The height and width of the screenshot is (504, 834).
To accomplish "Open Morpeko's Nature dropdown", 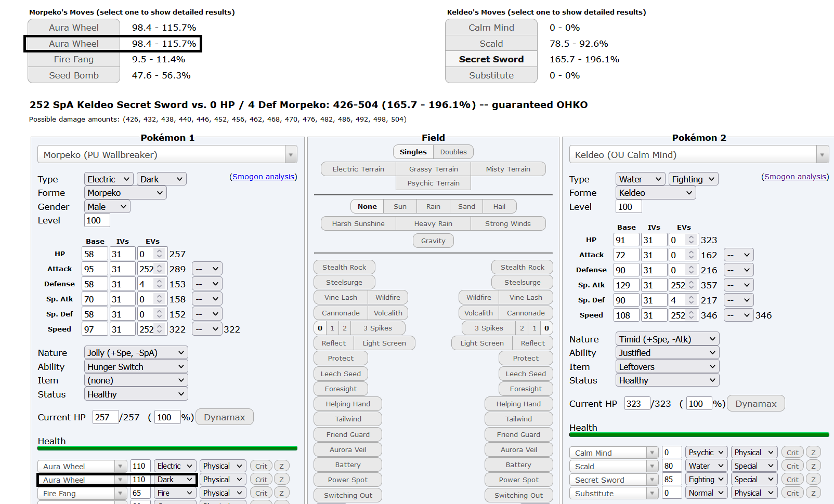I will point(136,353).
